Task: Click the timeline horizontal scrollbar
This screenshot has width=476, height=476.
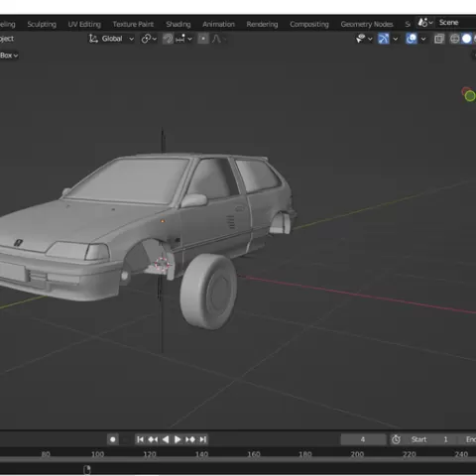Action: point(238,460)
